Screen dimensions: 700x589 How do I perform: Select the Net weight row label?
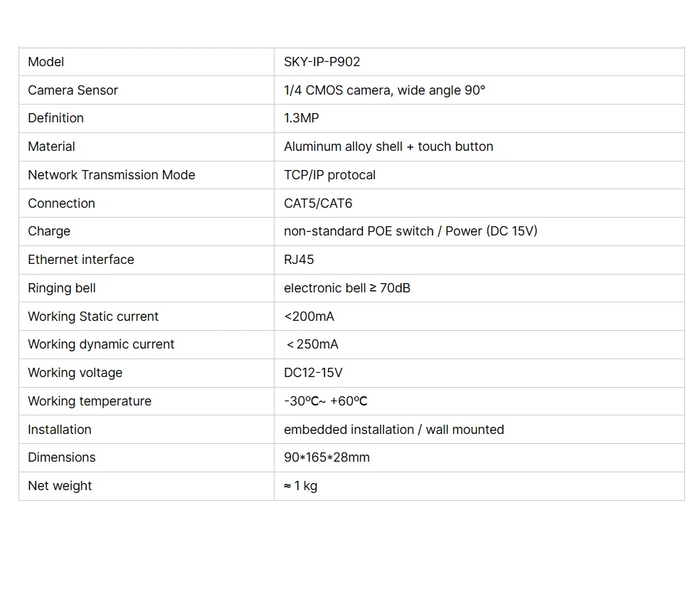coord(60,486)
